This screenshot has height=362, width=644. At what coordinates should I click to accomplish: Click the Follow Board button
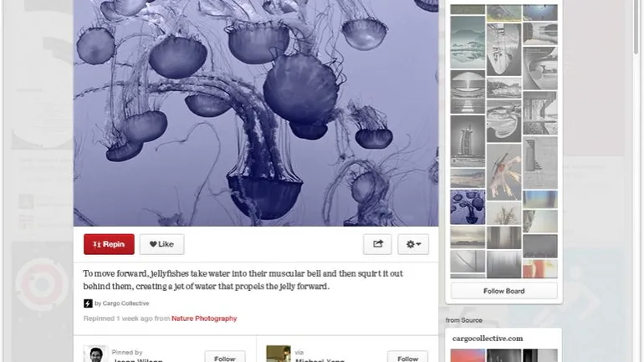tap(504, 291)
